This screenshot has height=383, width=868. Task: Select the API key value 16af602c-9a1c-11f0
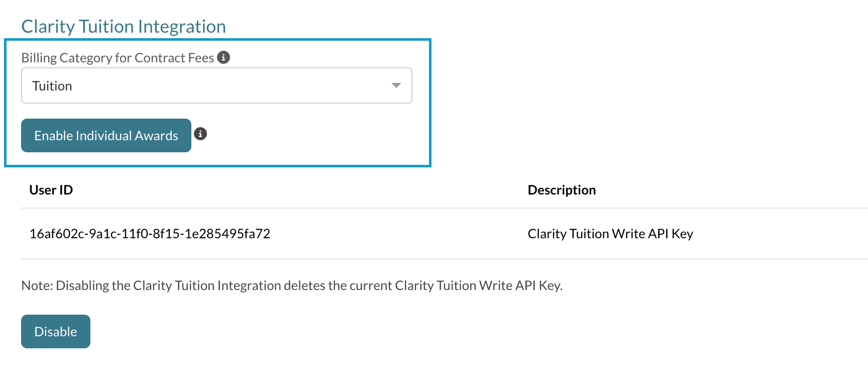tap(149, 233)
